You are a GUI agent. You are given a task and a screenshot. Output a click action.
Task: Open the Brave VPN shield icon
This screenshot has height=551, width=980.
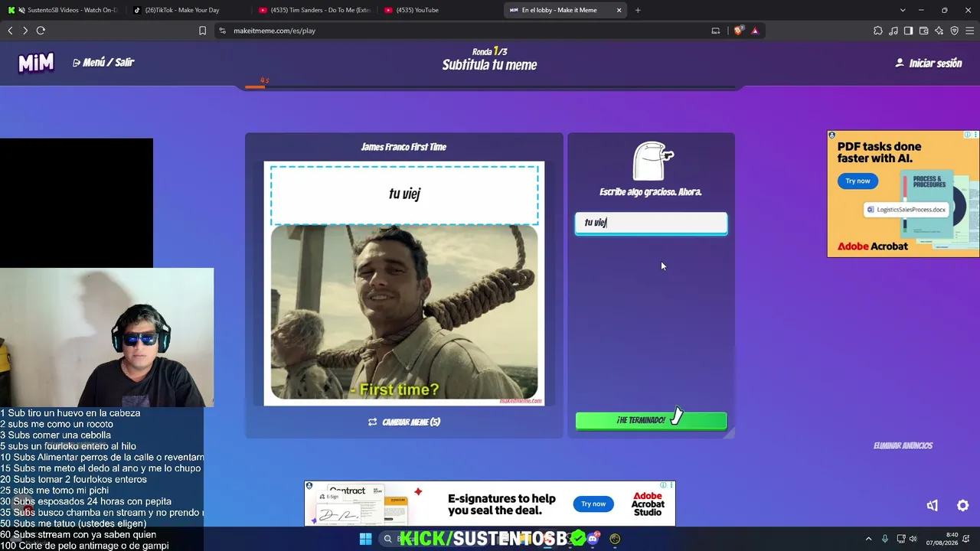954,31
